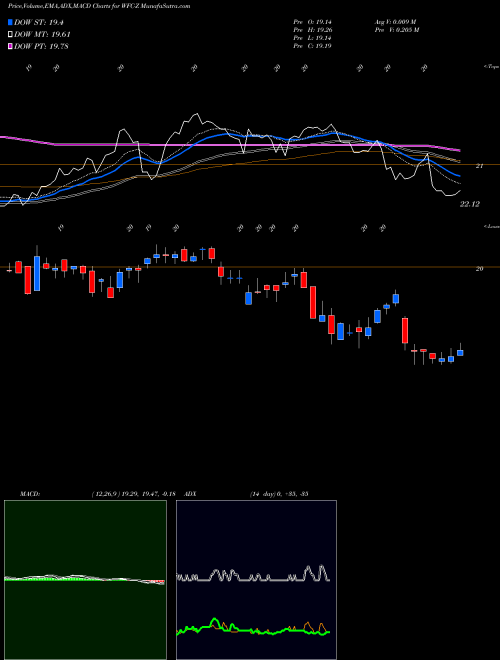Open the green MACD indicator chart panel
This screenshot has width=500, height=660.
tap(85, 580)
